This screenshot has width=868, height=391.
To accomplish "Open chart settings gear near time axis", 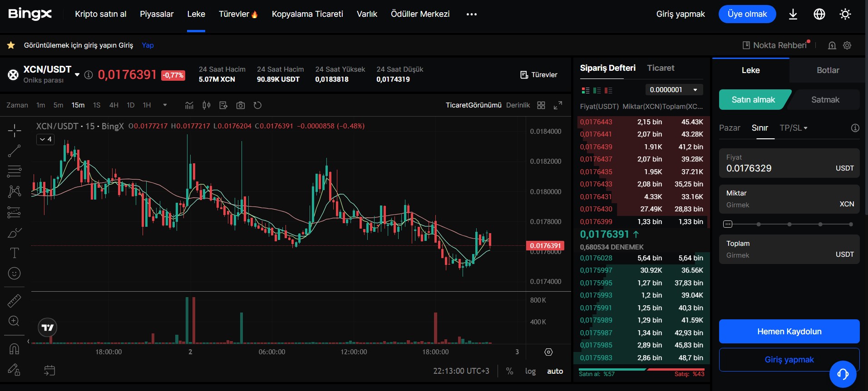I will point(548,352).
